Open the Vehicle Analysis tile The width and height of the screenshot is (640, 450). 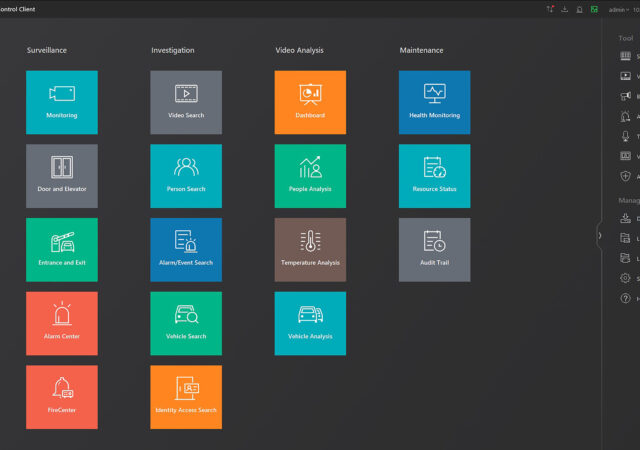(x=310, y=323)
